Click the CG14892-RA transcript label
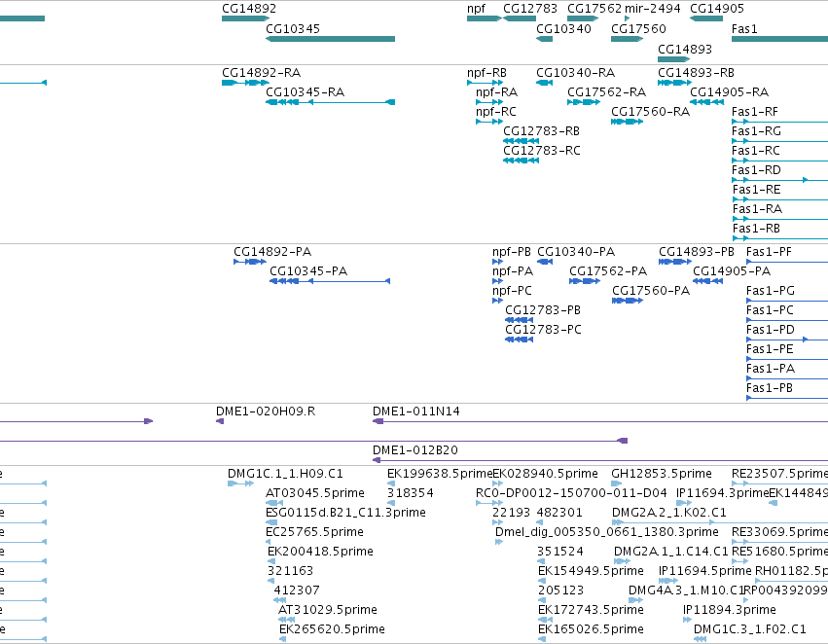828x644 pixels. tap(261, 73)
